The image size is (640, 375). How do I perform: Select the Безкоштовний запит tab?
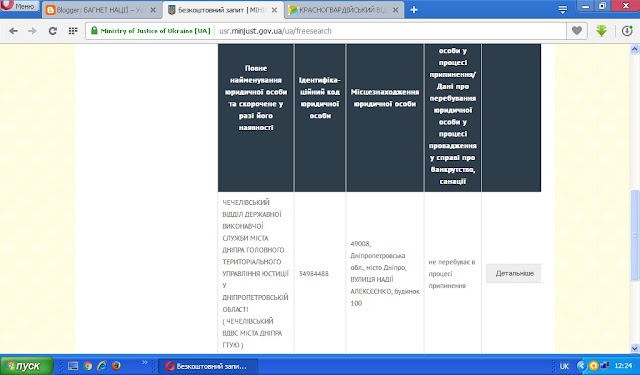pyautogui.click(x=222, y=10)
